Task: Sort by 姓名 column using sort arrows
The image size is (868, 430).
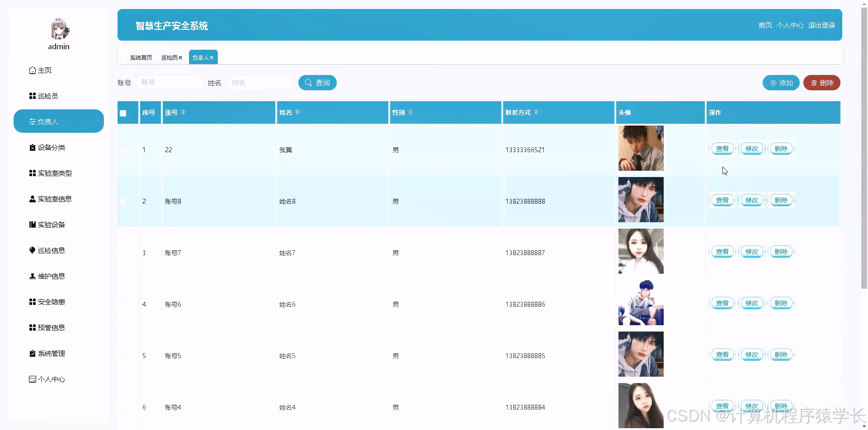Action: click(x=297, y=112)
